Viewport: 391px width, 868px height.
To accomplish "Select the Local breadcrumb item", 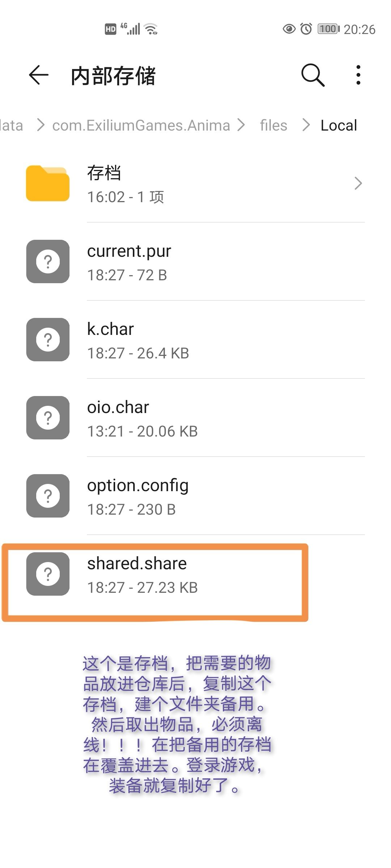I will pyautogui.click(x=339, y=125).
